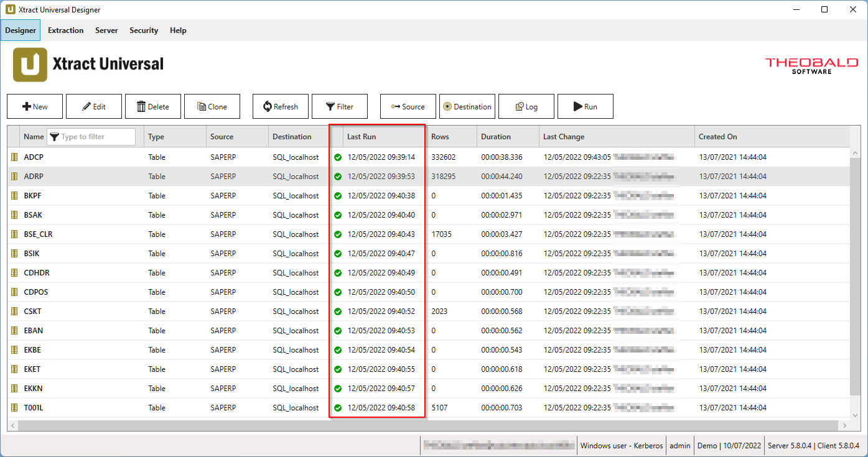The width and height of the screenshot is (868, 457).
Task: Sort by the Rows column header
Action: coord(452,137)
